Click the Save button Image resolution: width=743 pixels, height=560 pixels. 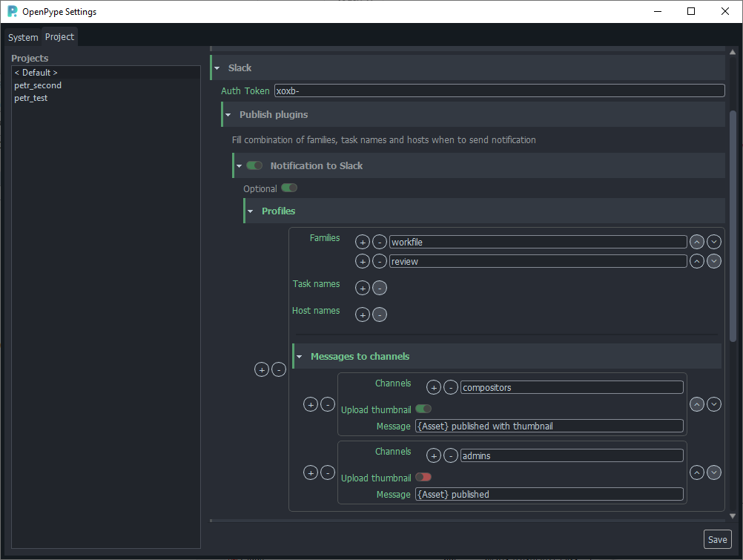[x=716, y=539]
